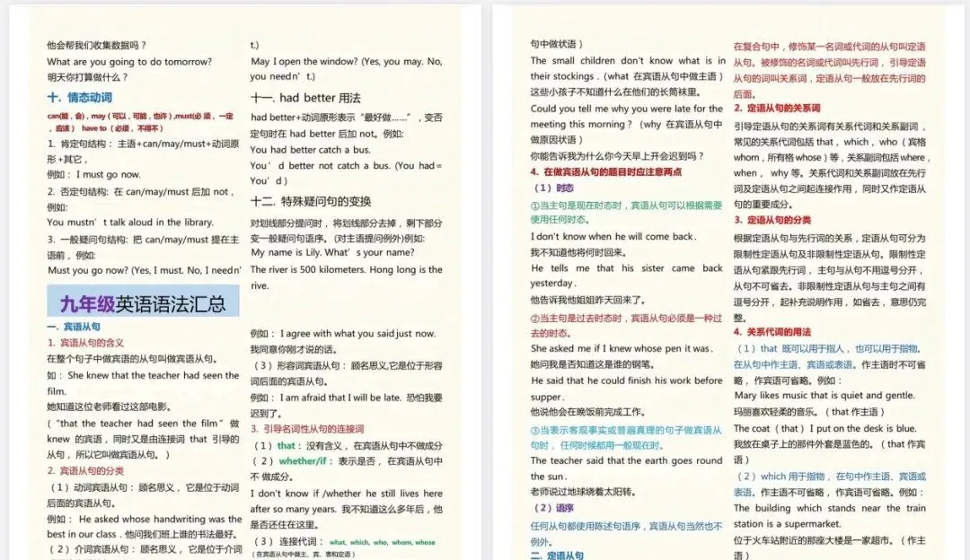The height and width of the screenshot is (560, 970).
Task: Click heading 4. 关系代词的用法
Action: 772,331
